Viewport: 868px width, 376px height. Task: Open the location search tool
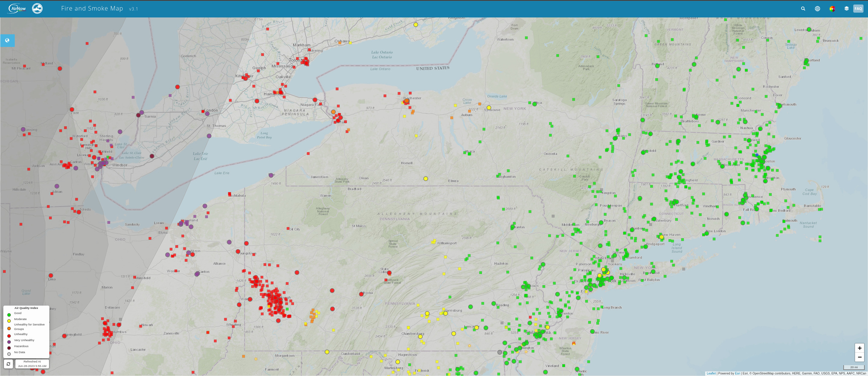click(x=803, y=9)
